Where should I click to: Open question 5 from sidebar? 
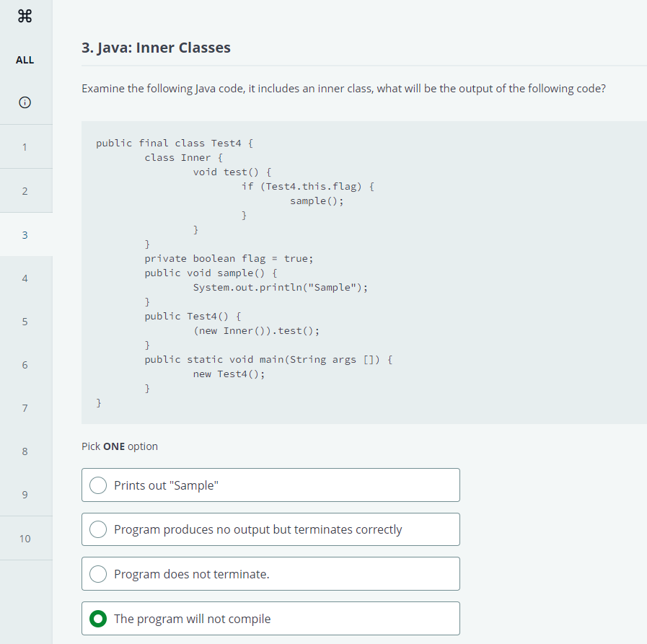(25, 322)
